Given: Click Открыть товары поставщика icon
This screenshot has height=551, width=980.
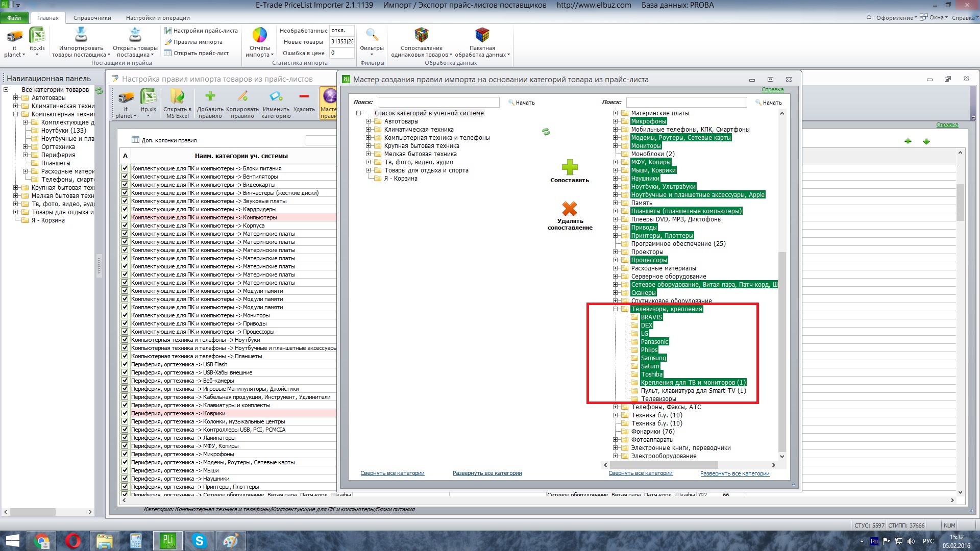Looking at the screenshot, I should pos(135,35).
